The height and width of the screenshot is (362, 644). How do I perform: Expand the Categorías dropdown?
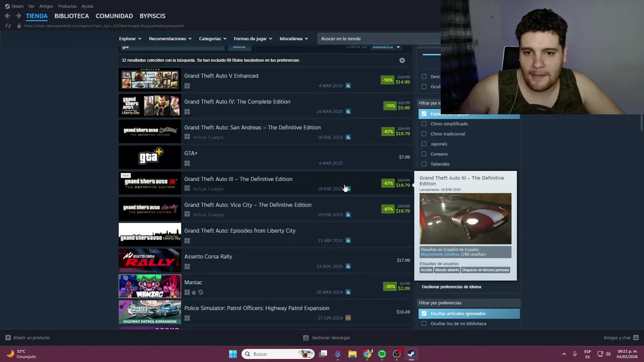pos(212,39)
